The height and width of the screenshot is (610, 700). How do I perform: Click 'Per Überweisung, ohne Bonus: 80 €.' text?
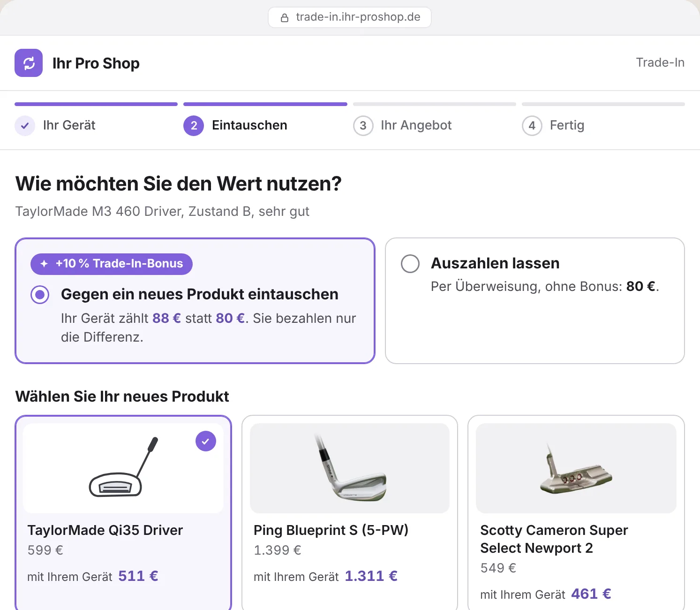545,286
